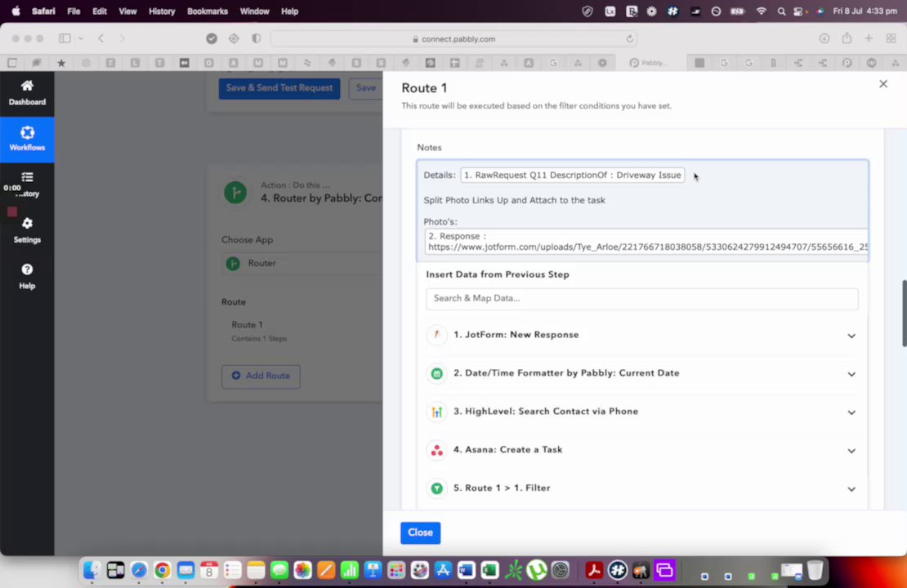Open Safari downloads icon
Viewport: 907px width, 588px height.
point(824,38)
